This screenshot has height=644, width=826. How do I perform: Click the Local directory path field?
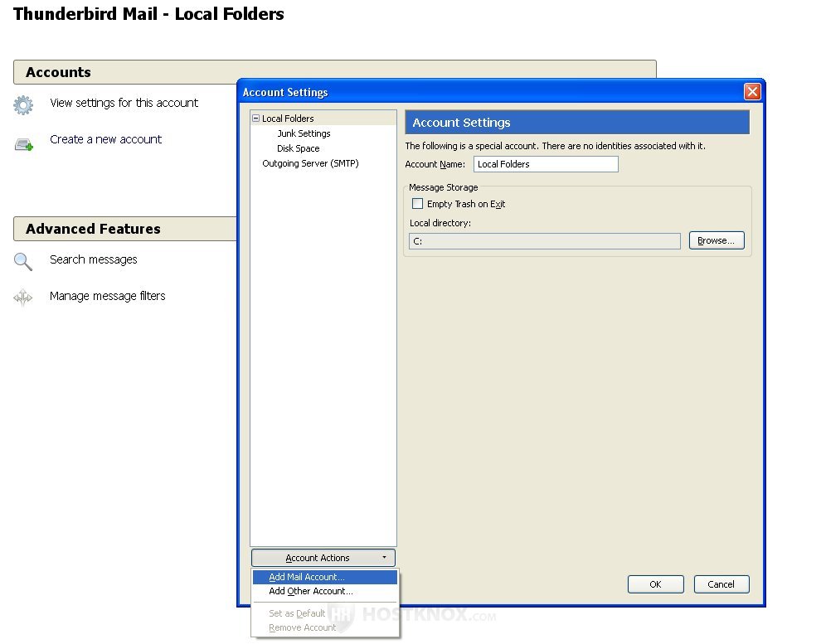[x=545, y=241]
